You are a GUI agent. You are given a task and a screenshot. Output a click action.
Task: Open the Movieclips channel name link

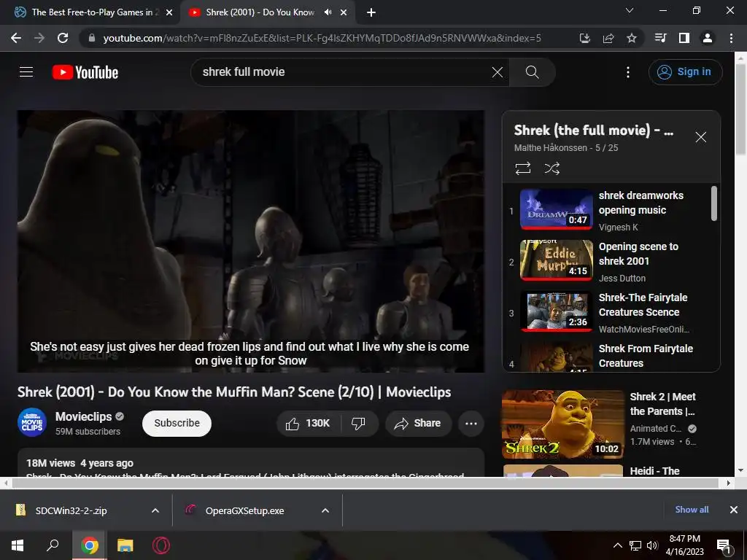click(x=83, y=416)
